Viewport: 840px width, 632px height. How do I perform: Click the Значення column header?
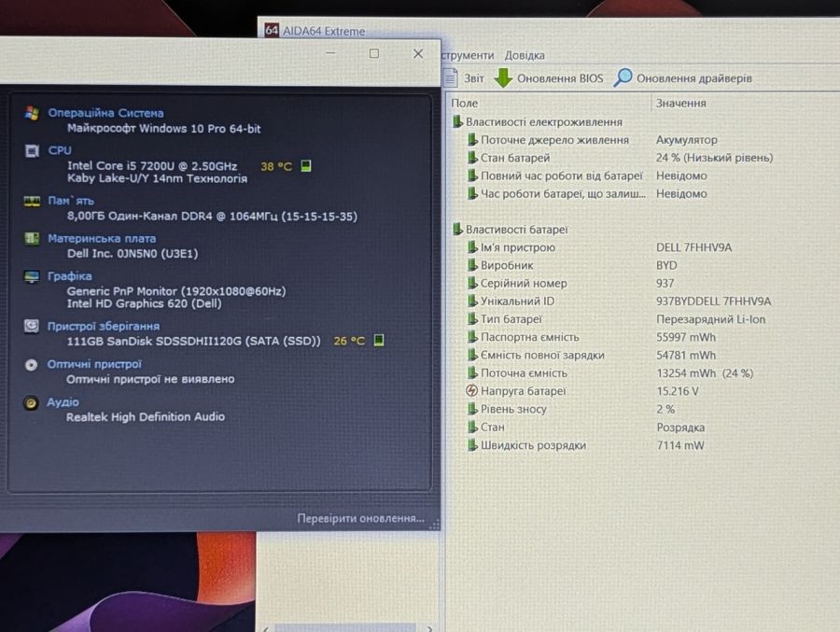[x=681, y=103]
